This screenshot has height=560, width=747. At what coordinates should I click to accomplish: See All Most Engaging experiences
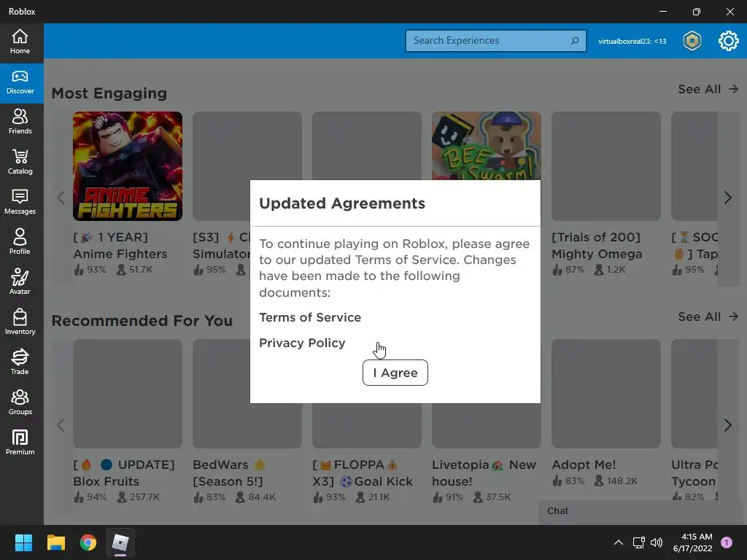[x=708, y=89]
